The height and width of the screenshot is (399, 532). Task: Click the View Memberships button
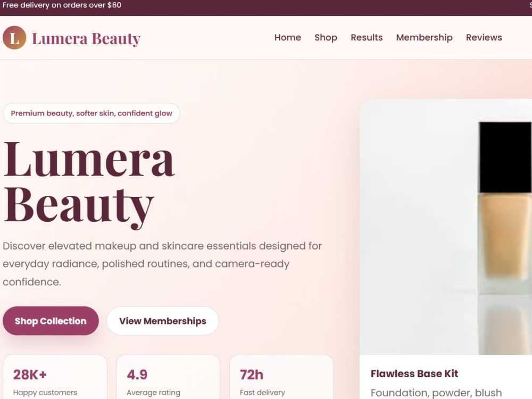(162, 321)
